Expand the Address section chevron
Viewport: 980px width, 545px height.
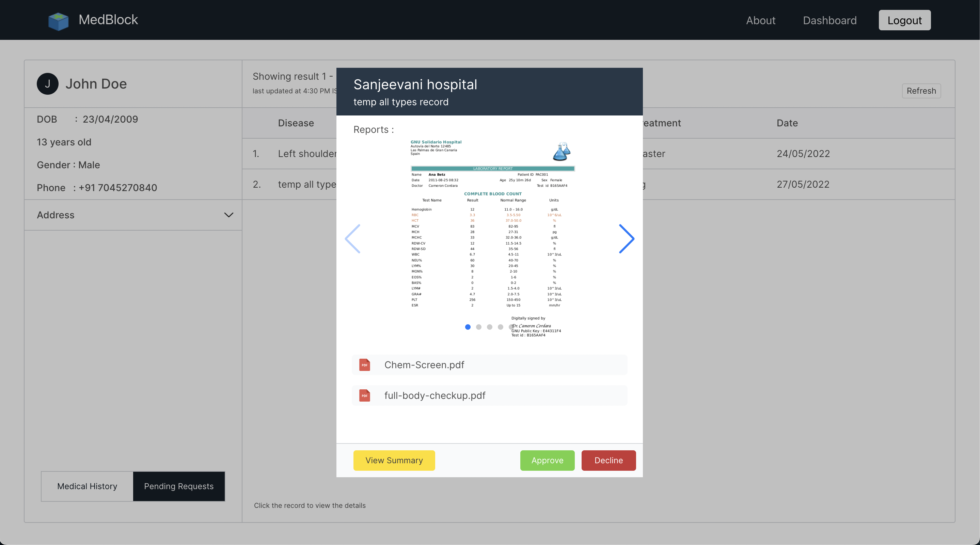click(228, 215)
